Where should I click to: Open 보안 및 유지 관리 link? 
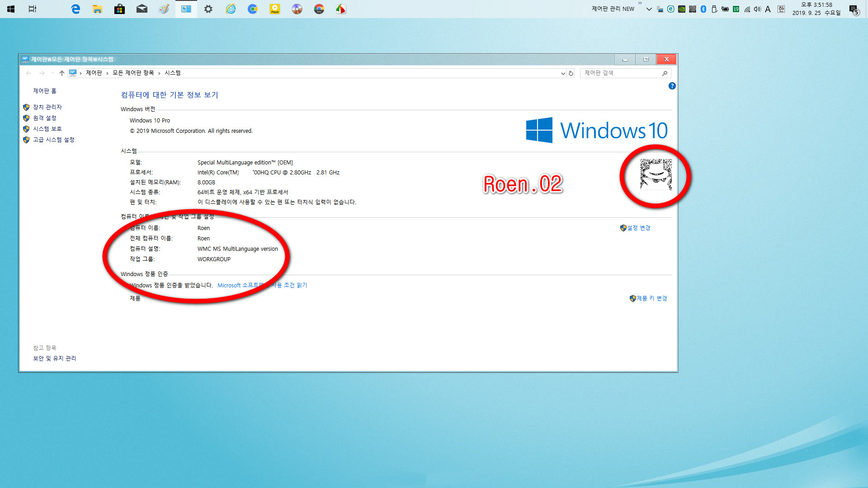[55, 358]
